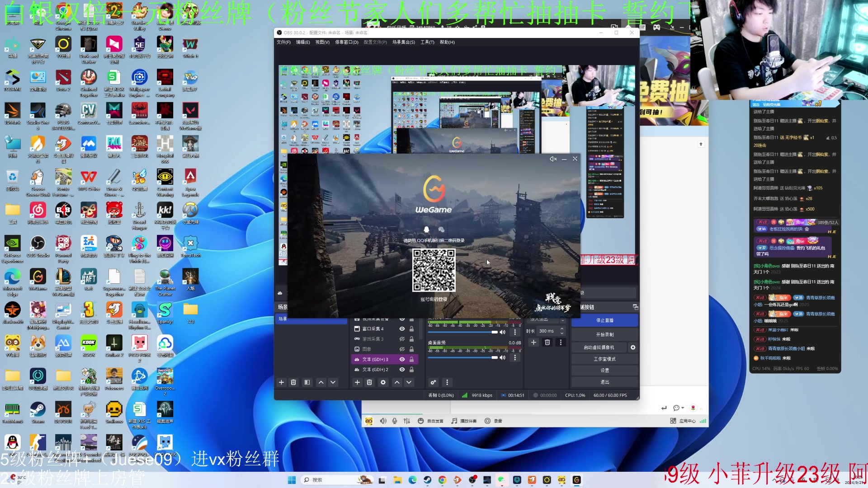Open OBS Studio desktop shortcut

pos(38,246)
